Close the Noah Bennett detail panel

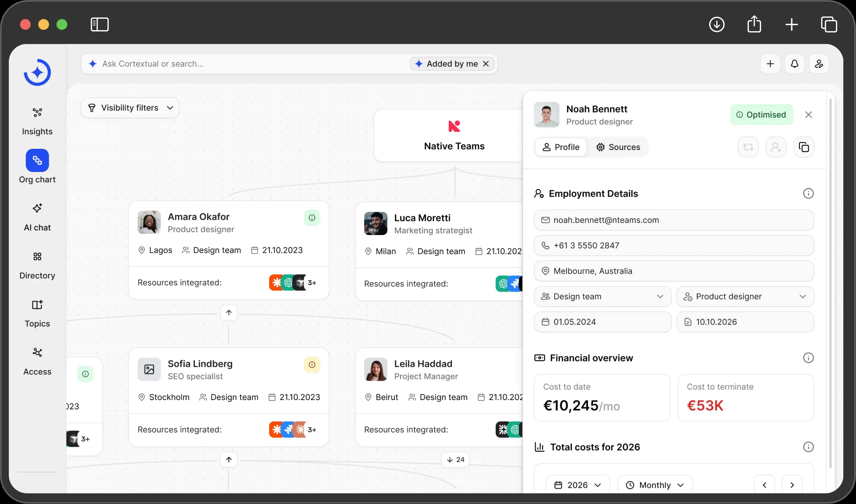pos(808,115)
